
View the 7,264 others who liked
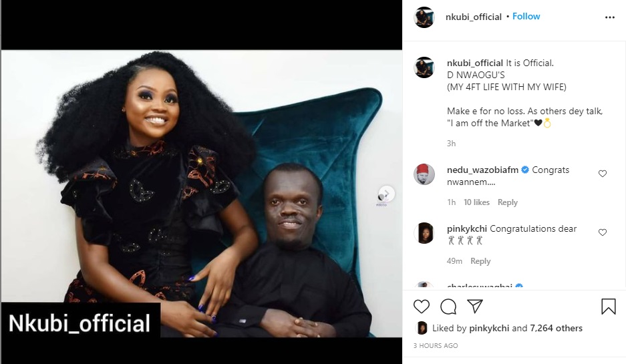tap(556, 328)
